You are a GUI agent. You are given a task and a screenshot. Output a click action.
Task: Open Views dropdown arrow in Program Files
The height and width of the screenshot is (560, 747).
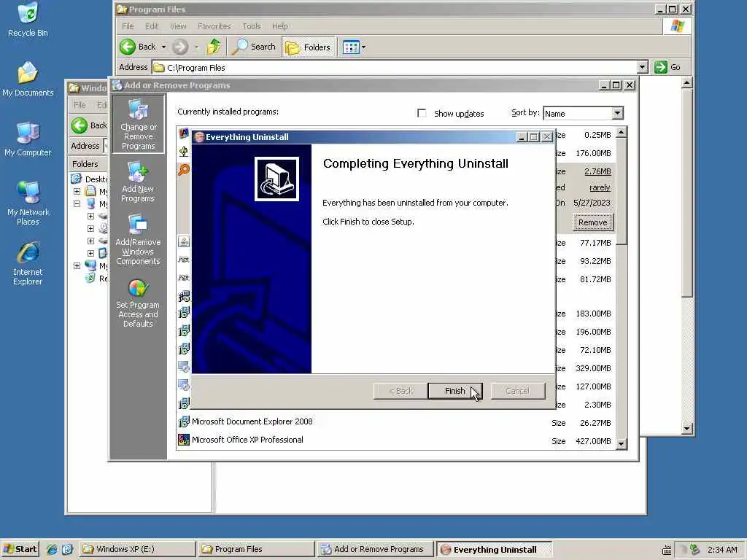pos(363,47)
